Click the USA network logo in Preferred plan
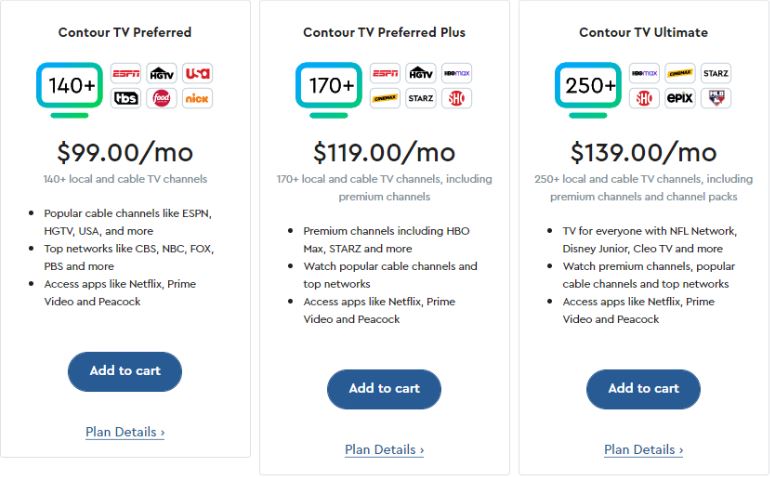 [197, 73]
